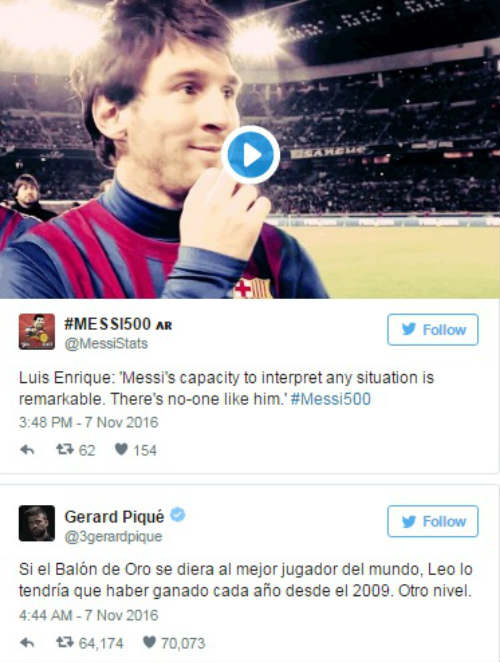Open the 3:48 PM - 7 Nov 2016 timestamp
Viewport: 500px width, 662px height.
point(88,422)
